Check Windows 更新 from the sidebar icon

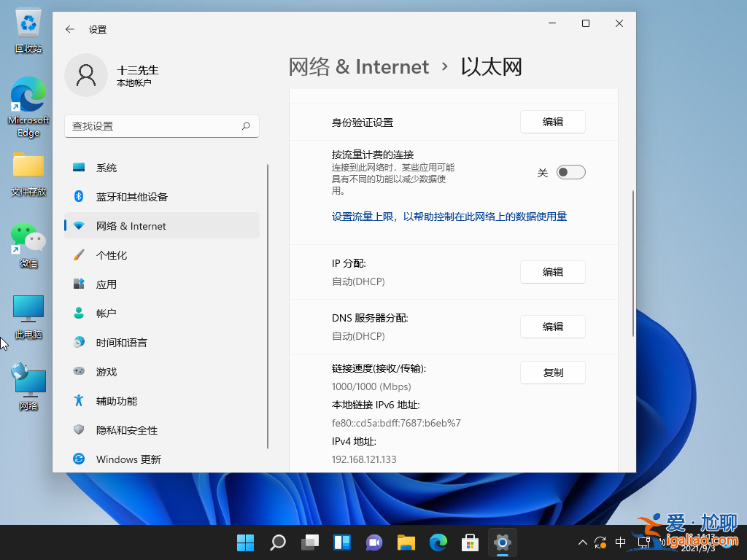click(79, 459)
